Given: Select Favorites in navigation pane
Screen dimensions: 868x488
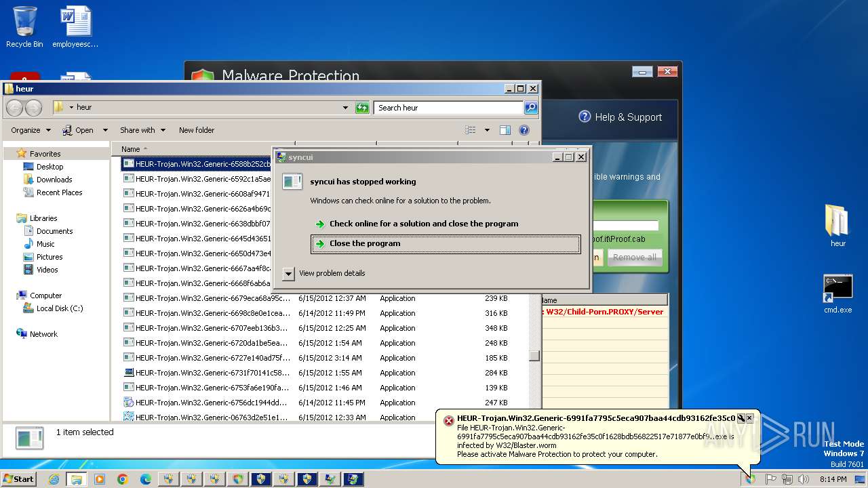Looking at the screenshot, I should pyautogui.click(x=45, y=154).
